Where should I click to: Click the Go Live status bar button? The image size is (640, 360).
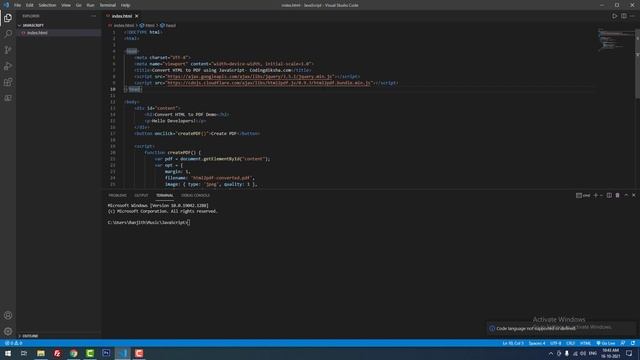tap(606, 343)
